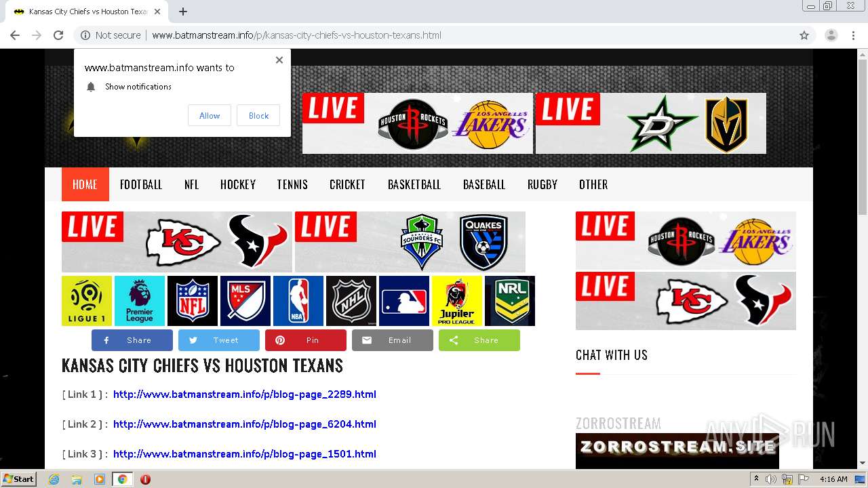Open Chrome profile avatar icon
This screenshot has height=488, width=868.
coord(831,35)
